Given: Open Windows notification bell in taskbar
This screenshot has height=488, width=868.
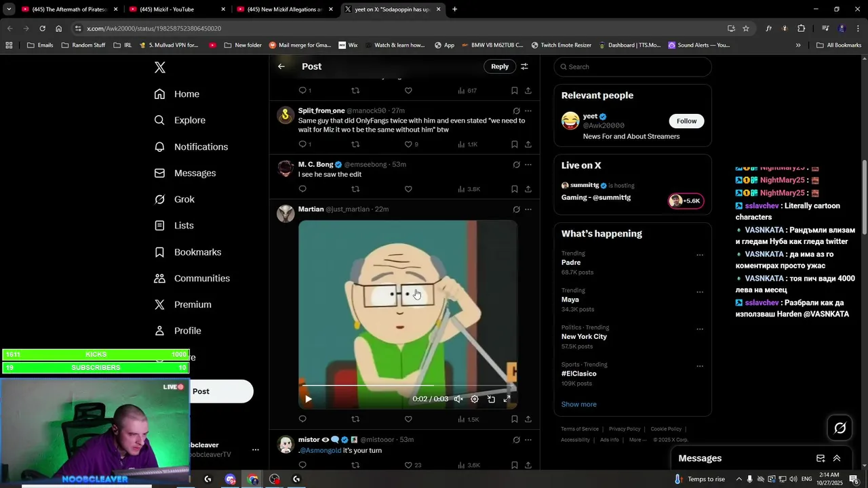Looking at the screenshot, I should tap(854, 479).
